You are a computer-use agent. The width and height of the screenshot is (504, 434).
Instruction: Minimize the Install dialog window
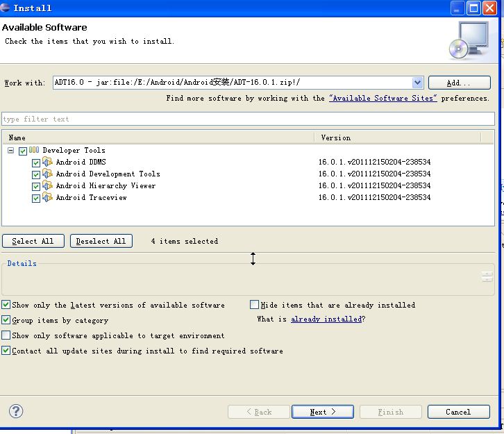(457, 8)
